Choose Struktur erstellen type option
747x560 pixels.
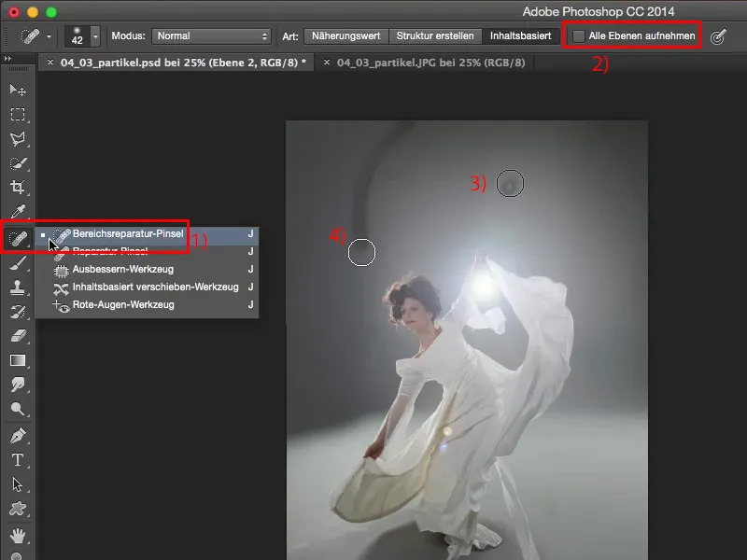coord(435,36)
